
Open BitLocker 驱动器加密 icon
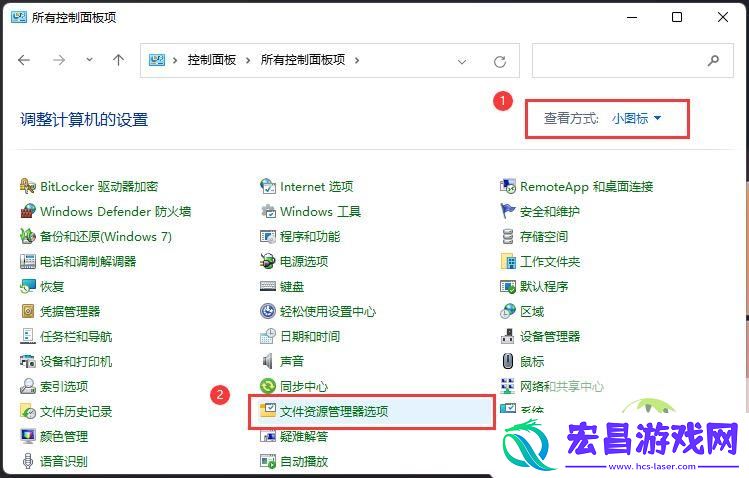[28, 186]
